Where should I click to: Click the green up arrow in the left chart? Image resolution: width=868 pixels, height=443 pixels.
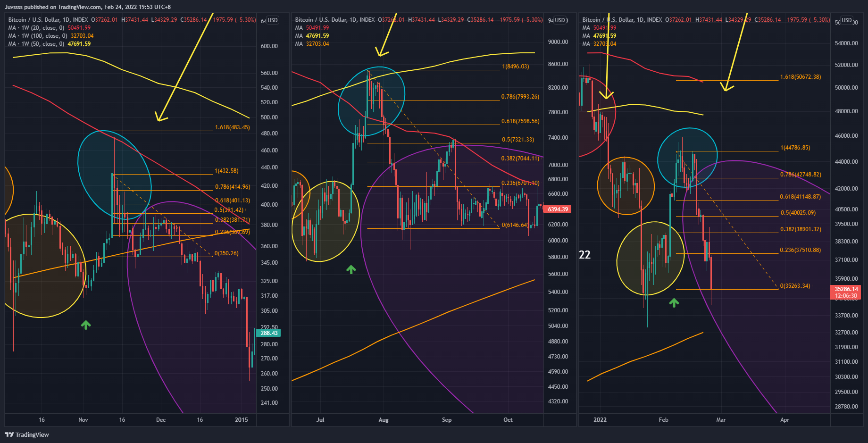point(86,325)
